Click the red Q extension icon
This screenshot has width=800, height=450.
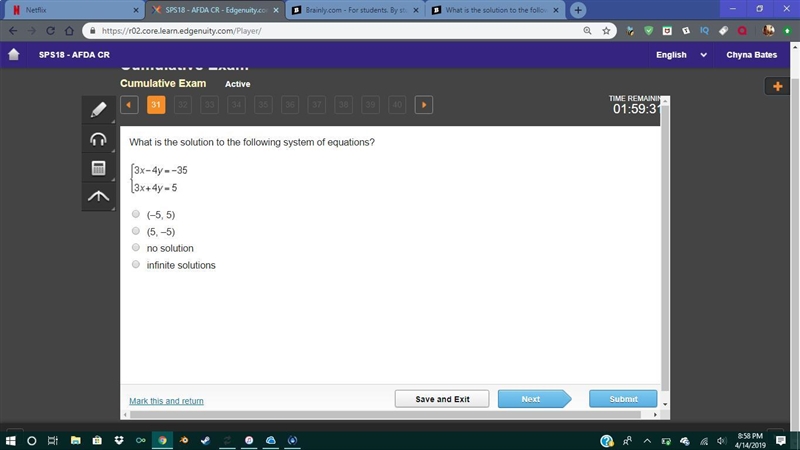(x=742, y=31)
